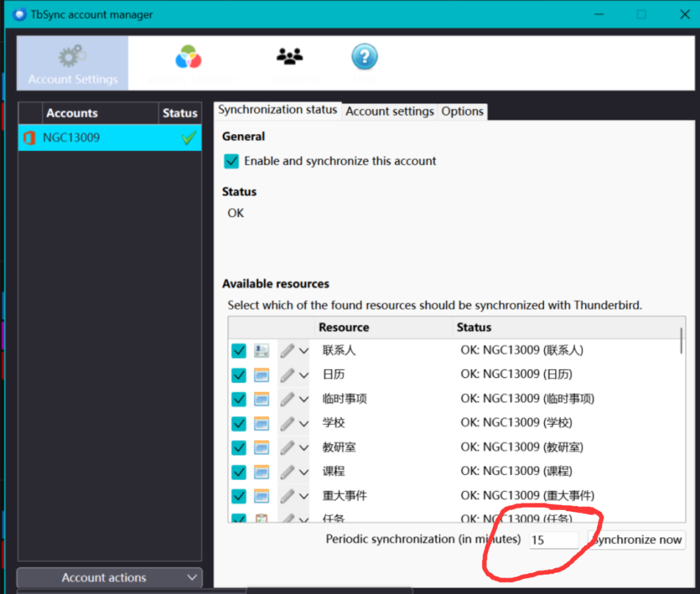Click the 重大事件 resource name
The height and width of the screenshot is (594, 700).
point(345,496)
